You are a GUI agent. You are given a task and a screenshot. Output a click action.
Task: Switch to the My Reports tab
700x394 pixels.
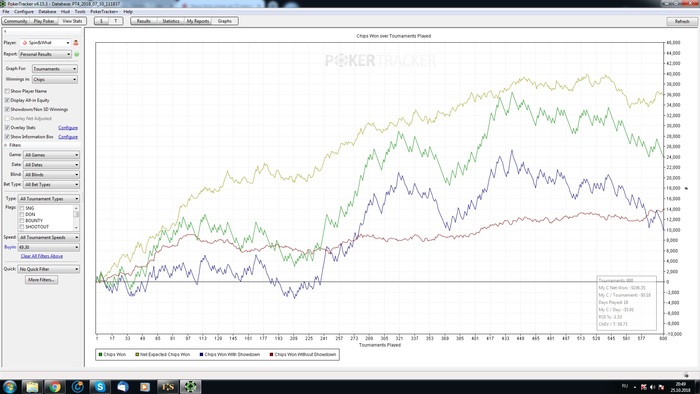point(198,21)
